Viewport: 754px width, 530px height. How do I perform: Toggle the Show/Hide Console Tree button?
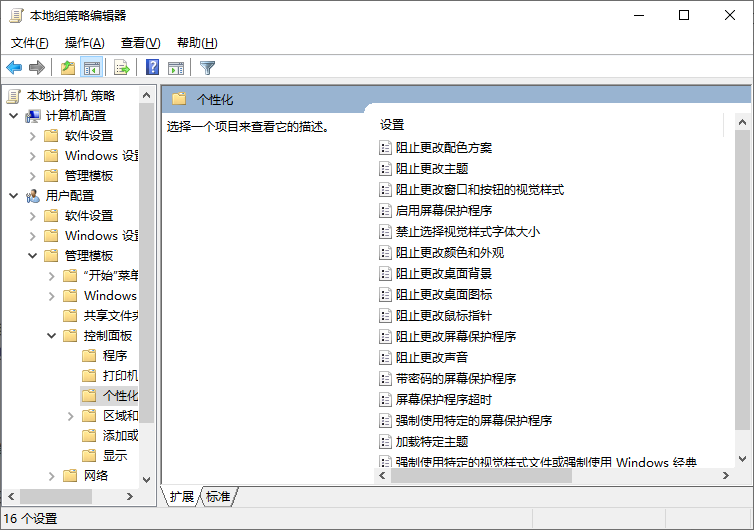pos(92,68)
